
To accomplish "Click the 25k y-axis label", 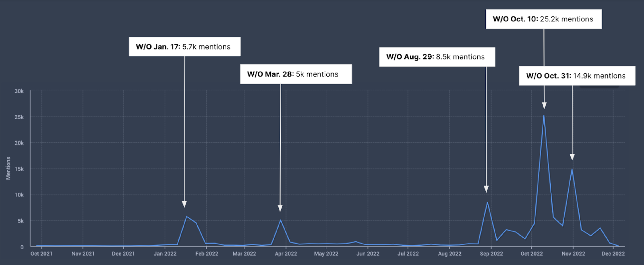I will click(x=19, y=117).
